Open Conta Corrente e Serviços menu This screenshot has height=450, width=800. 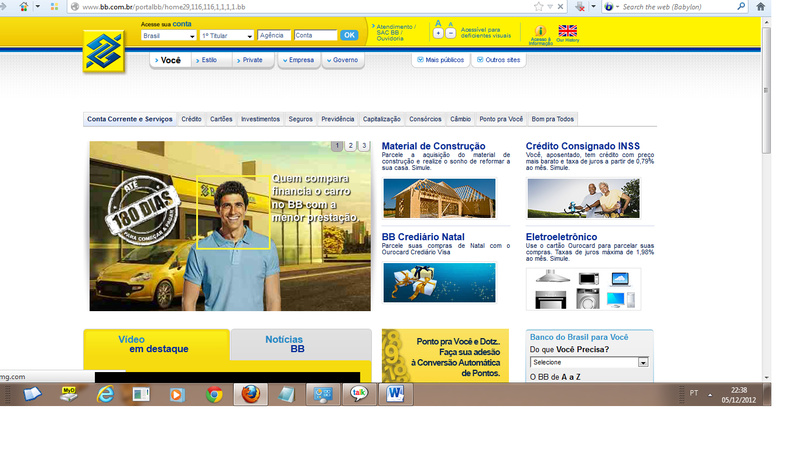(x=130, y=119)
